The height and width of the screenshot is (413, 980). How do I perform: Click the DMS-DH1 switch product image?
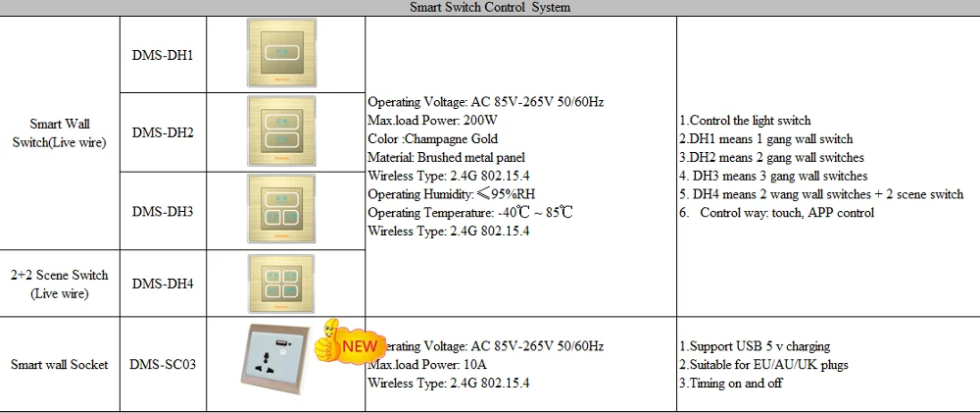(x=281, y=53)
